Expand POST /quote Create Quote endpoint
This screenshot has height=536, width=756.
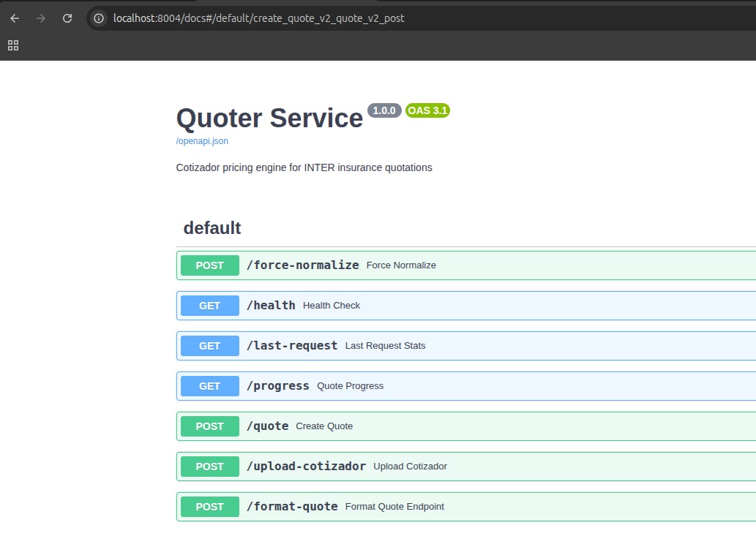[x=466, y=426]
